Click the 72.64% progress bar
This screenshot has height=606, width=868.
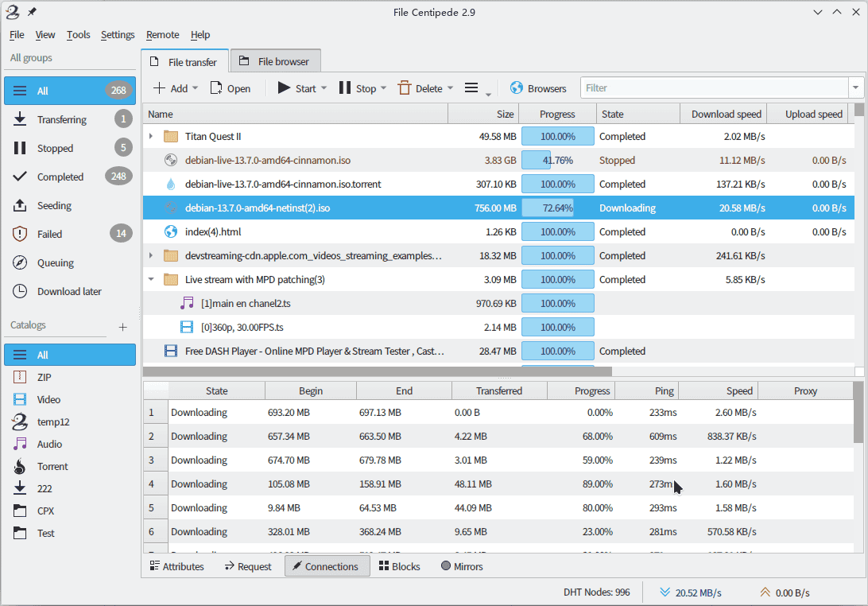(557, 208)
